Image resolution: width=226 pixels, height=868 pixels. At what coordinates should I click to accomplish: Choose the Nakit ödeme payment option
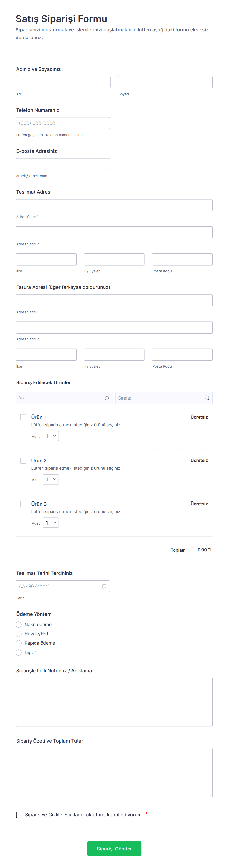[19, 624]
